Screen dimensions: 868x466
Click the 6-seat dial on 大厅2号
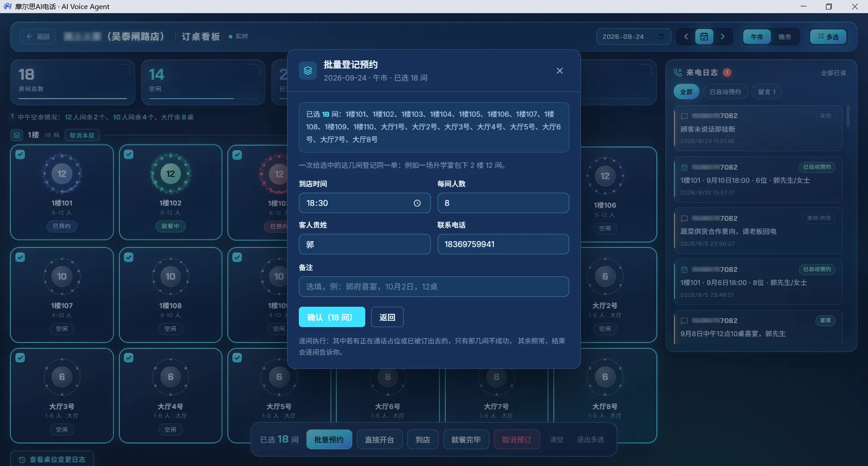pyautogui.click(x=605, y=276)
